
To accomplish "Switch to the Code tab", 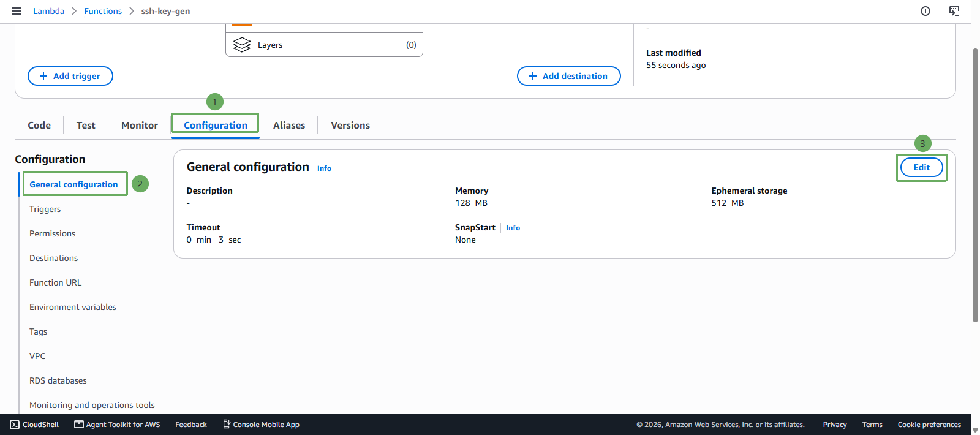I will click(39, 125).
